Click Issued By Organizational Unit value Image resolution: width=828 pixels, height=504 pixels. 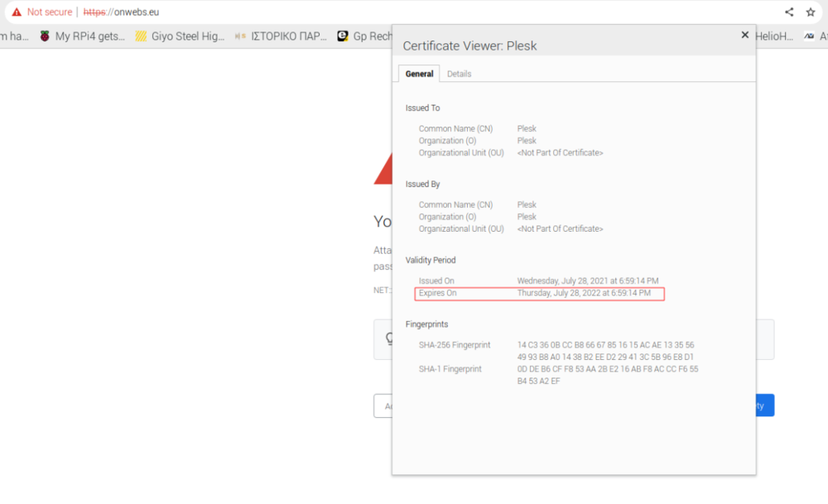560,228
